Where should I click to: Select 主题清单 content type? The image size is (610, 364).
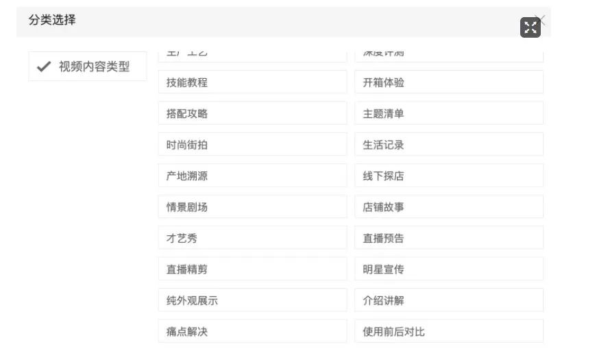449,114
